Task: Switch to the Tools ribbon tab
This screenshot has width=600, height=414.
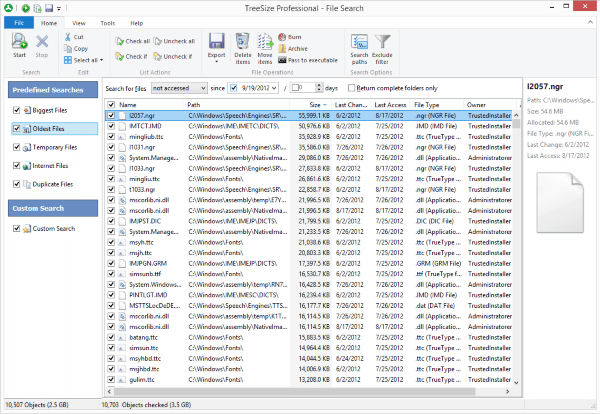Action: click(x=108, y=23)
